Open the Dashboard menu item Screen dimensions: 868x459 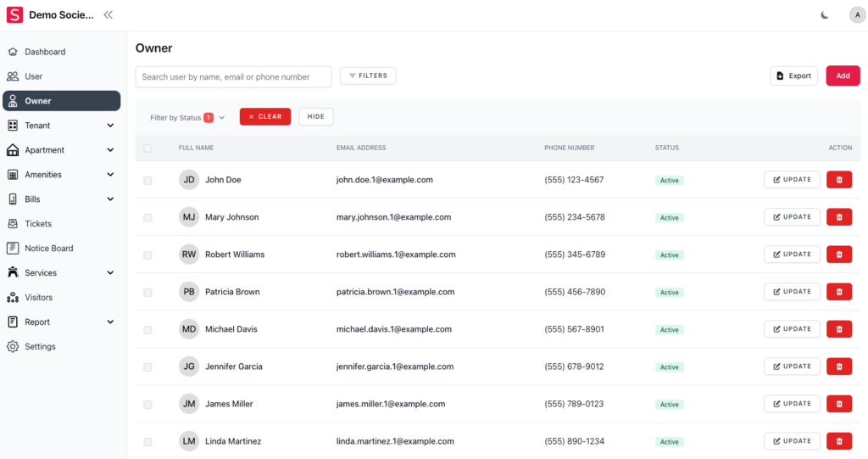(45, 52)
